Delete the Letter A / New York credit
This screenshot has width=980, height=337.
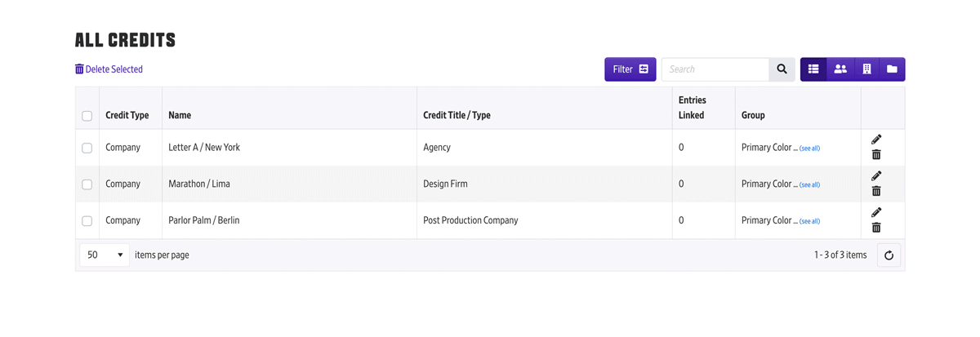point(876,155)
